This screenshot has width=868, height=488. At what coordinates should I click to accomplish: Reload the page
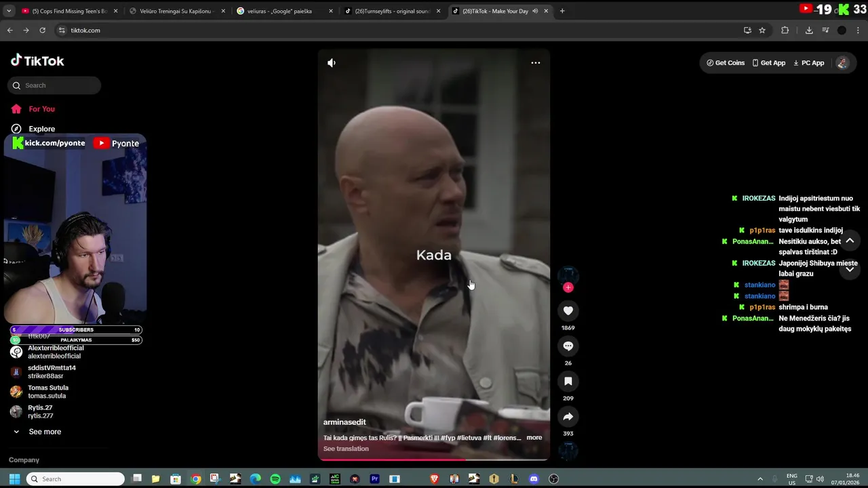[42, 30]
